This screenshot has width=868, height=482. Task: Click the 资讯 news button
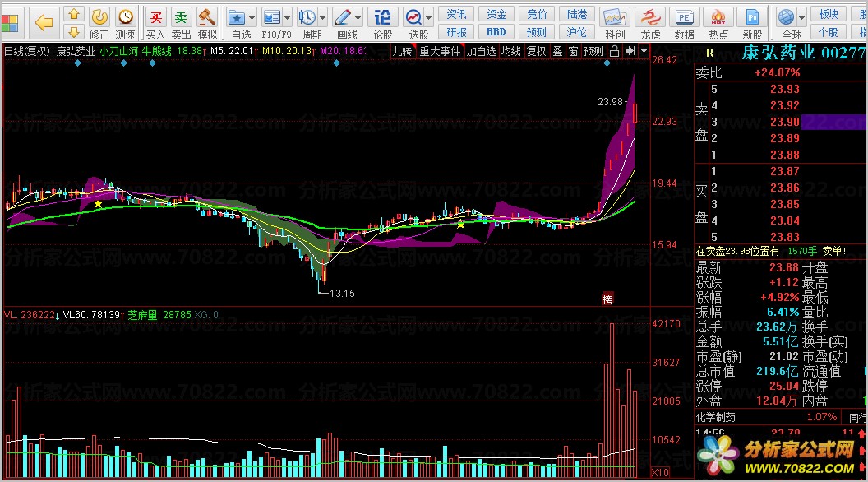(456, 14)
